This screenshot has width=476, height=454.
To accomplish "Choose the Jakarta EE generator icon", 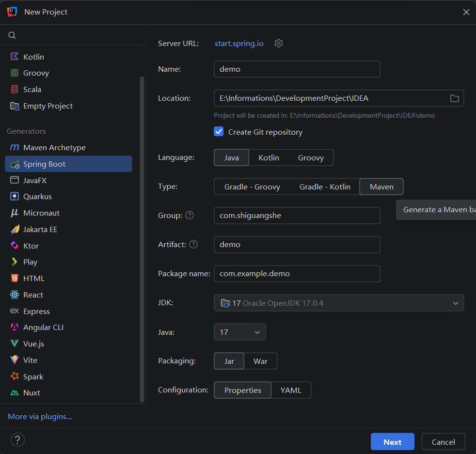I will pos(15,229).
